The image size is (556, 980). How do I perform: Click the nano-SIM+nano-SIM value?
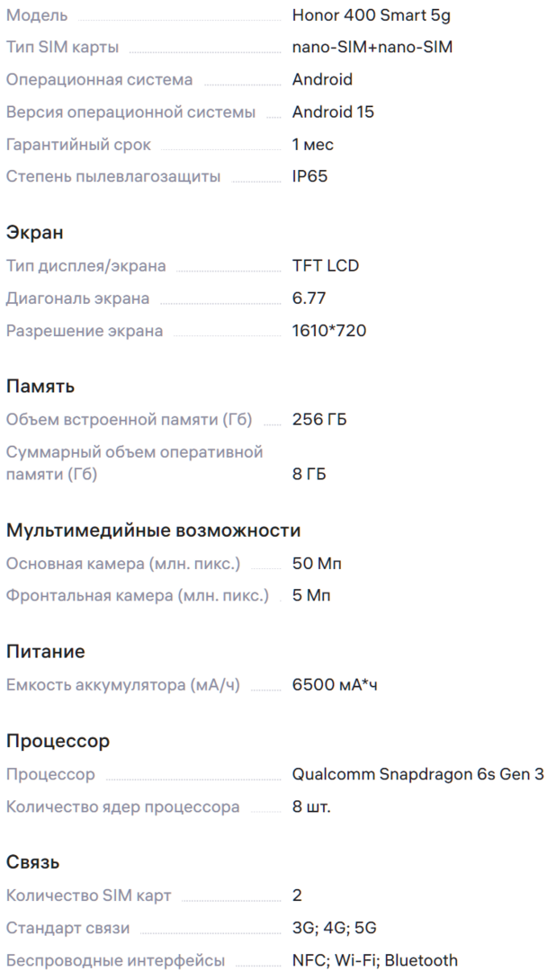coord(372,48)
